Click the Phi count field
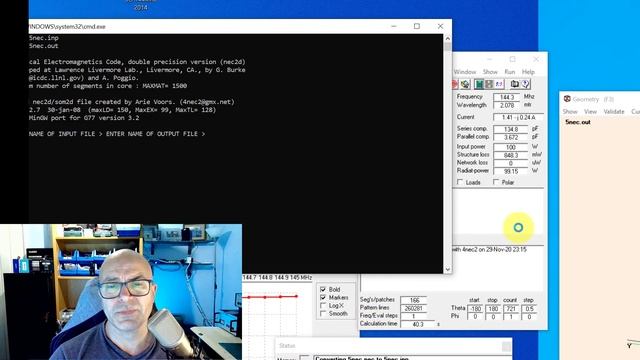Image resolution: width=640 pixels, height=360 pixels. pos(511,317)
